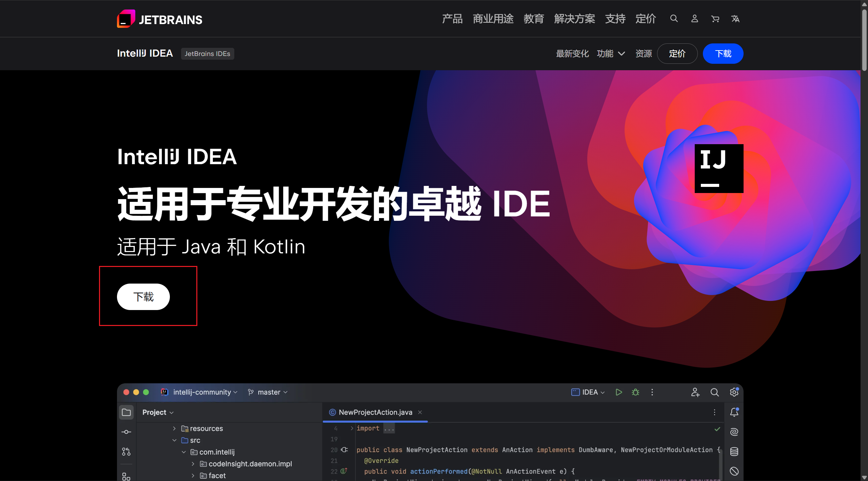Open the 资源 link
The width and height of the screenshot is (868, 481).
[644, 54]
